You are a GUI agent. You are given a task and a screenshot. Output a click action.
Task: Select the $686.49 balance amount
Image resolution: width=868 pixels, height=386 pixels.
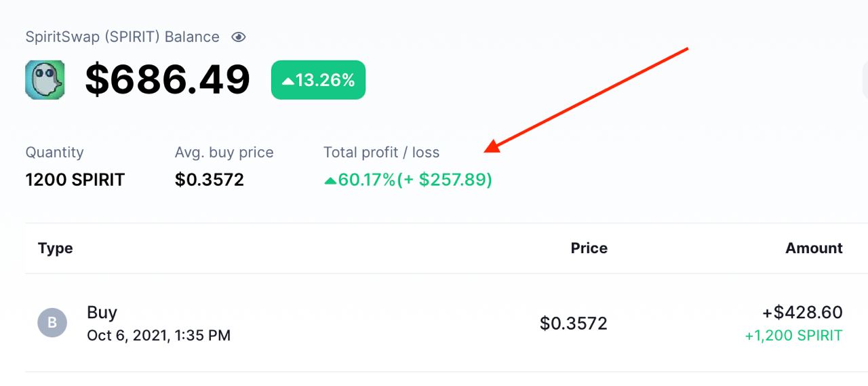(x=167, y=80)
